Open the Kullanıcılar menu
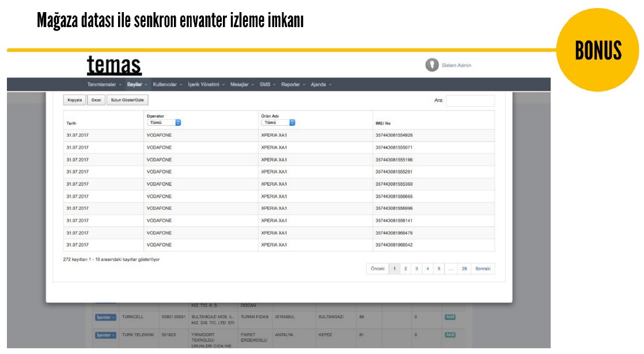Viewport: 644px width, 354px height. click(x=168, y=84)
